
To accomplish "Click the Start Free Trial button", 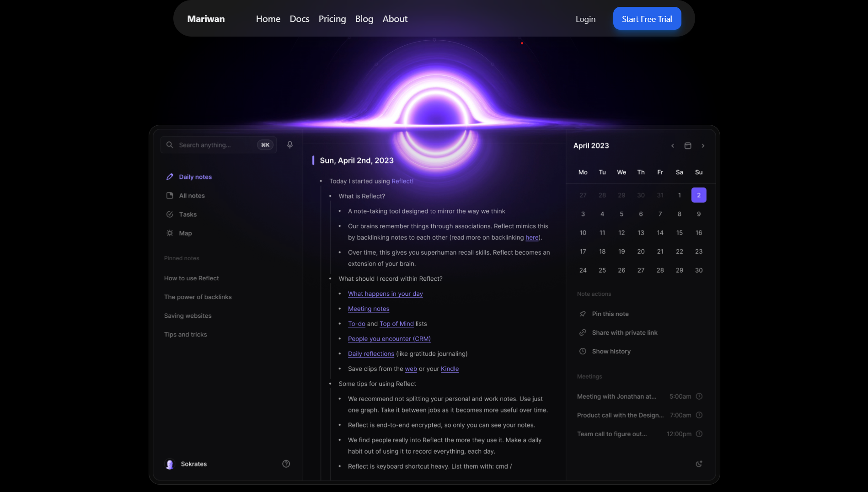I will [x=647, y=19].
